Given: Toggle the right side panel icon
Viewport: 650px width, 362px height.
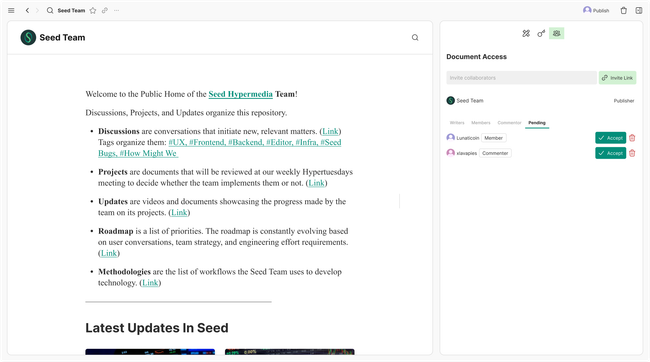Looking at the screenshot, I should (639, 10).
